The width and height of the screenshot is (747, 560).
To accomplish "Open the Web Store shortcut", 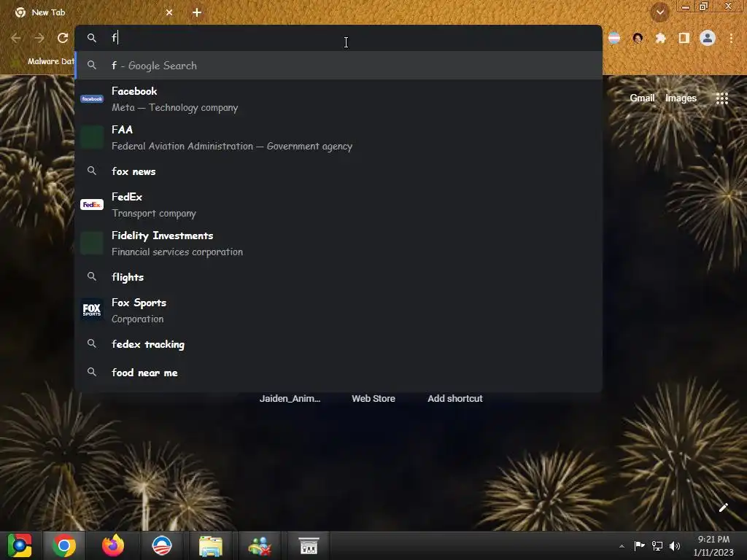I will 373,399.
